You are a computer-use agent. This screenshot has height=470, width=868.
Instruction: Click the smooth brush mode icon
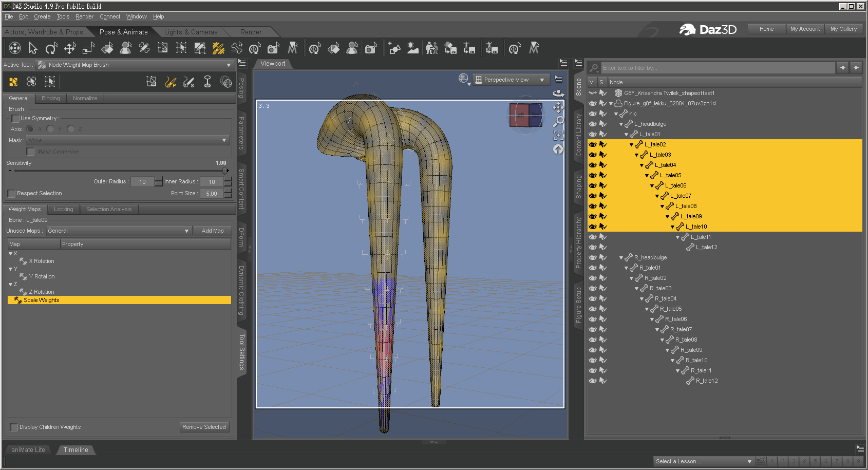pos(188,82)
